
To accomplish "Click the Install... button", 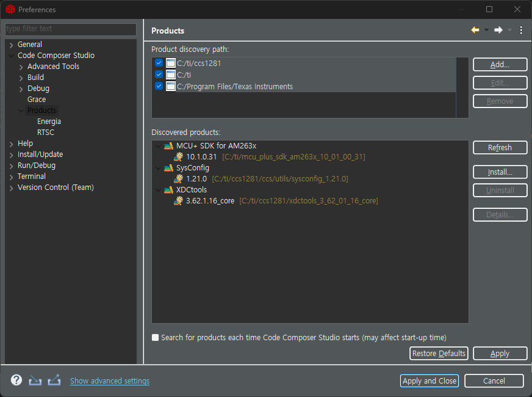I will pos(500,172).
